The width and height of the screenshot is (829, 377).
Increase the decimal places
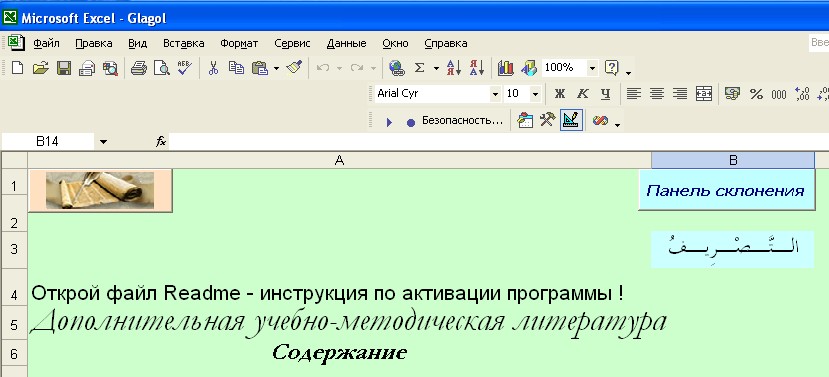pos(802,94)
